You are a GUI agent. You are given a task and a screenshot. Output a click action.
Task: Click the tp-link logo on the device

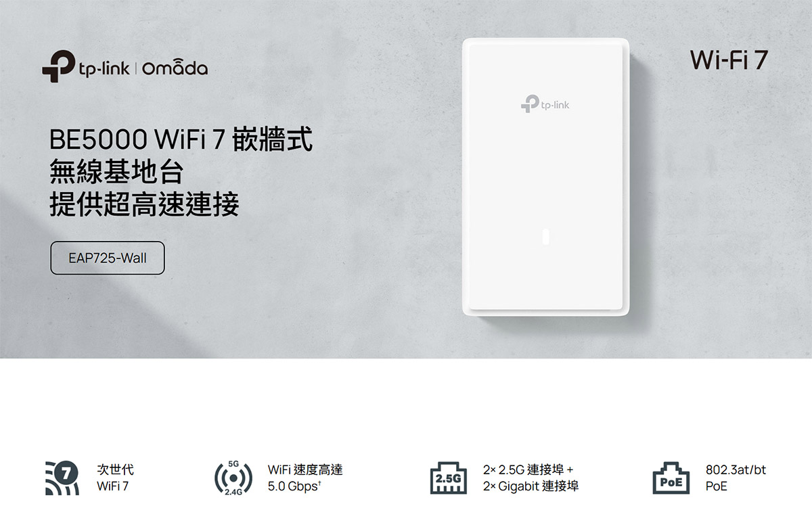[545, 104]
